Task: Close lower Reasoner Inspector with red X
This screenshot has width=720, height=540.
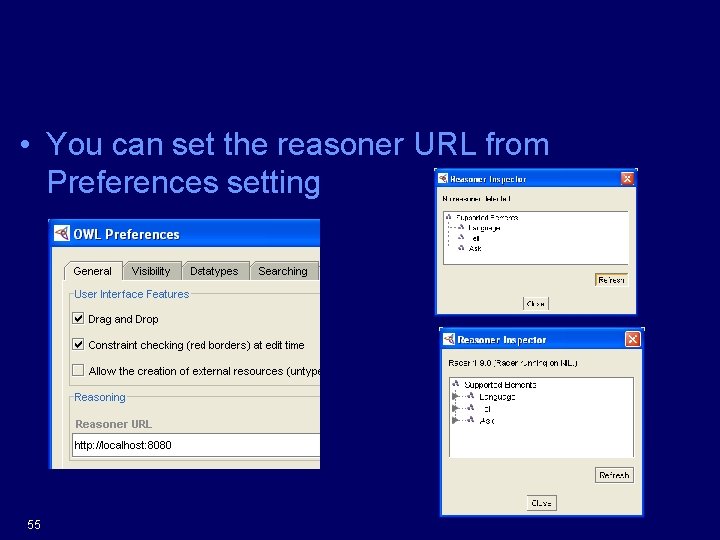Action: pyautogui.click(x=632, y=339)
